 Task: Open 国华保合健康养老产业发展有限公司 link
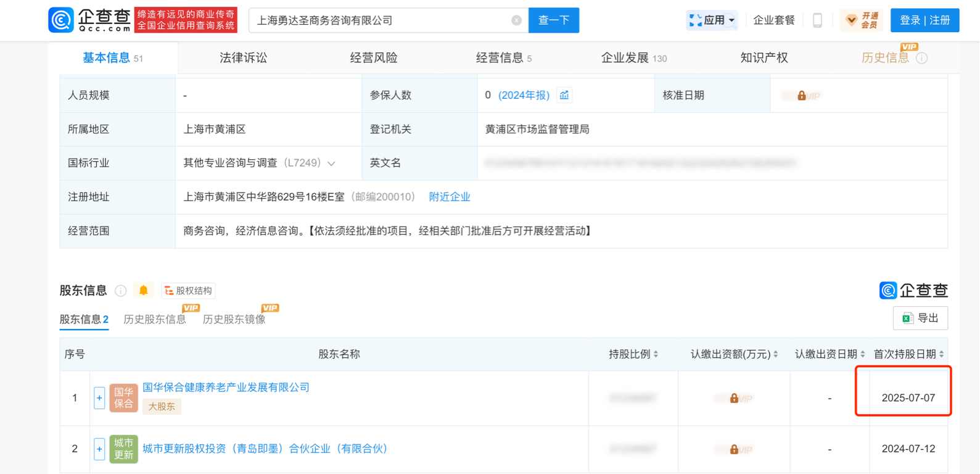(x=226, y=388)
